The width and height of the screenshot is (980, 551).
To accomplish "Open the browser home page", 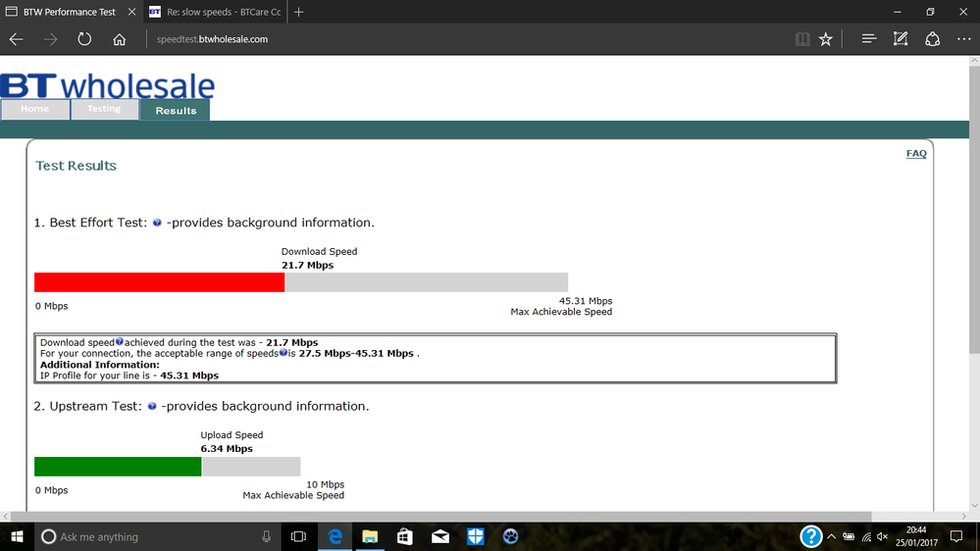I will pos(120,39).
